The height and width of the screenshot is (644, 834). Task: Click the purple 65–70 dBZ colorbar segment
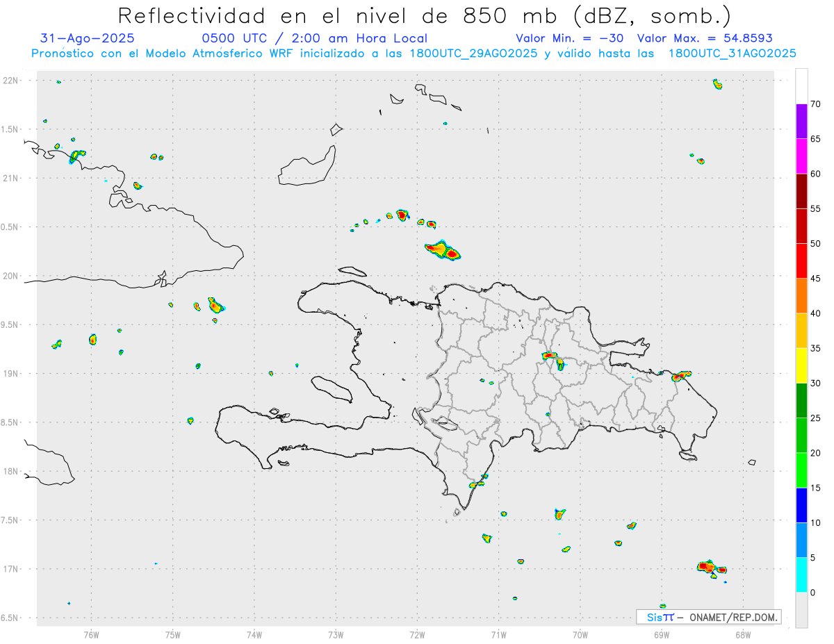(801, 121)
